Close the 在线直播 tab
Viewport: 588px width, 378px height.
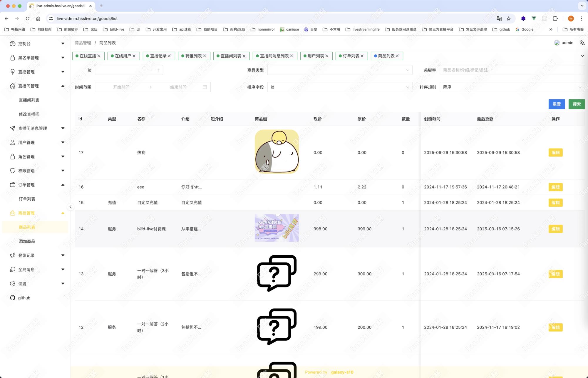tap(99, 56)
